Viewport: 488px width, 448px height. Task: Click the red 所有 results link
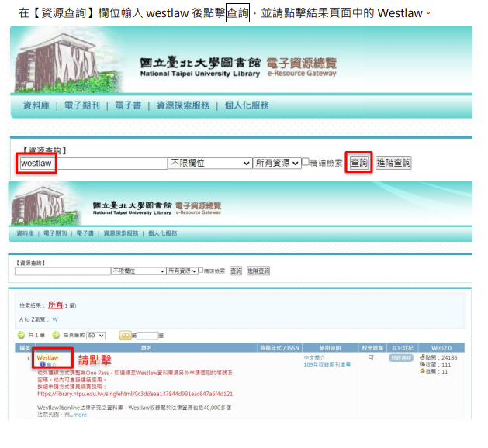click(55, 305)
